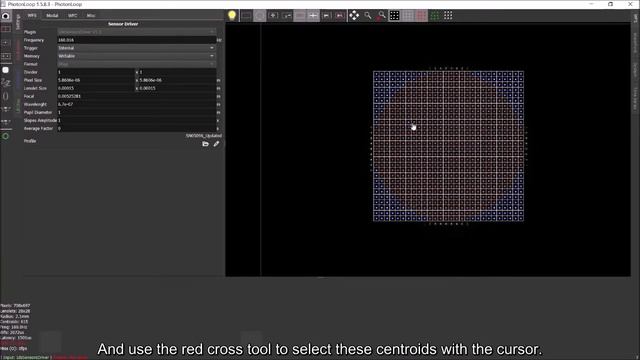640x360 pixels.
Task: Click the upper dotted-line sidebar icon
Action: pyautogui.click(x=6, y=109)
